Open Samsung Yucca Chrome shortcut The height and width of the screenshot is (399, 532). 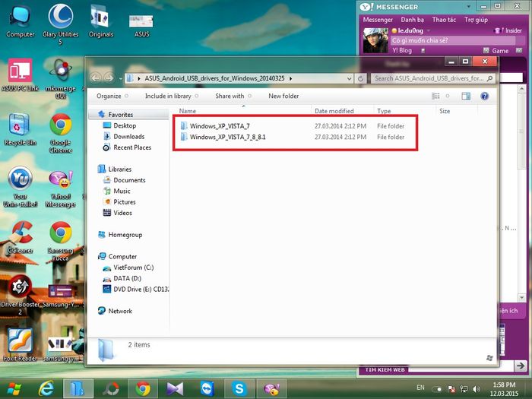click(60, 241)
